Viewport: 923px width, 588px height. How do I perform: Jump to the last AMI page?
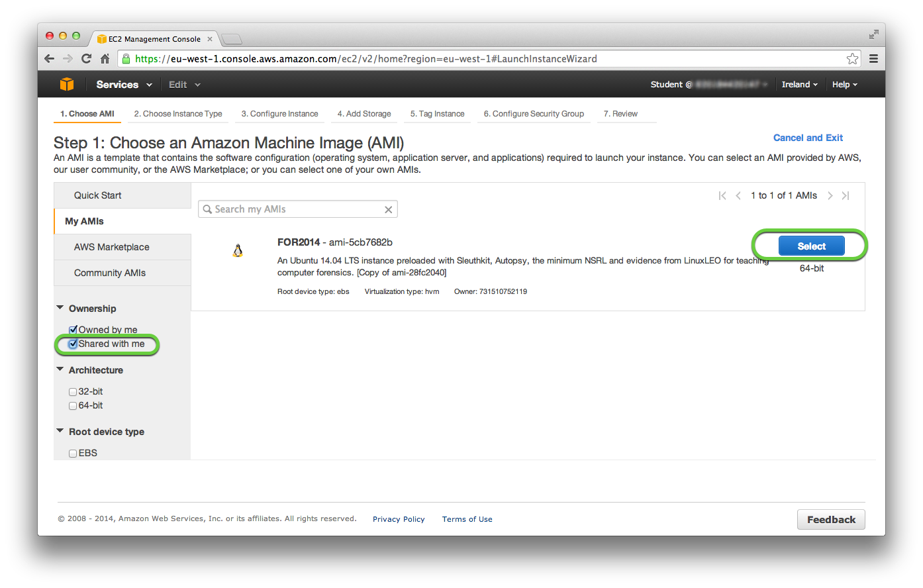click(x=846, y=195)
